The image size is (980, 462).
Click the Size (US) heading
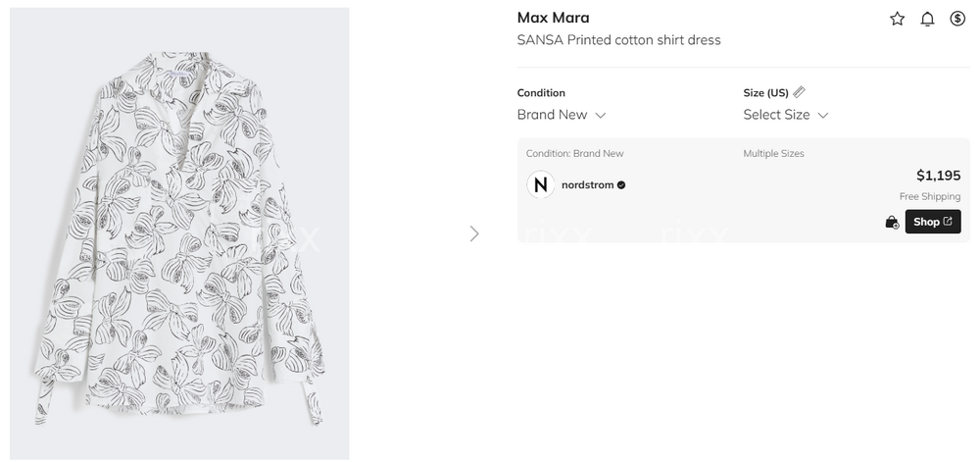[765, 93]
